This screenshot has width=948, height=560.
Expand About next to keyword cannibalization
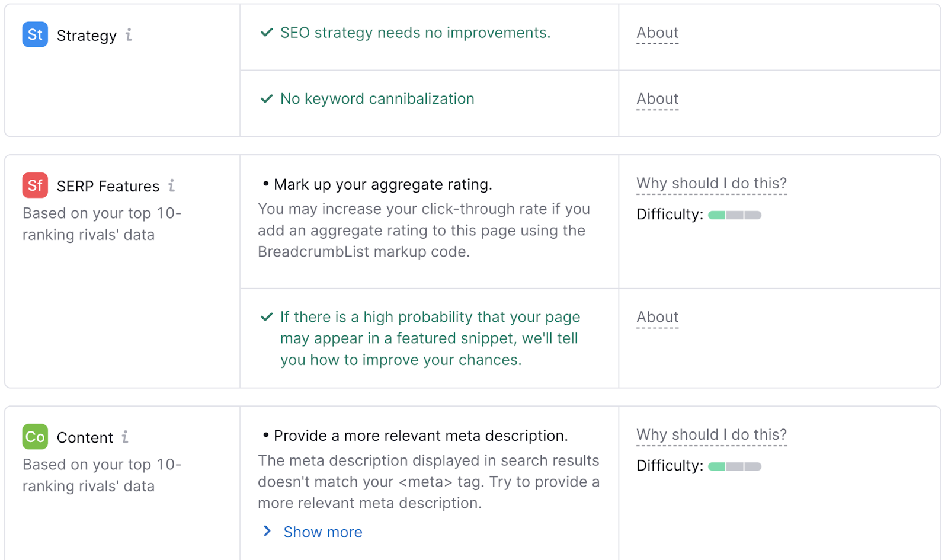(657, 99)
